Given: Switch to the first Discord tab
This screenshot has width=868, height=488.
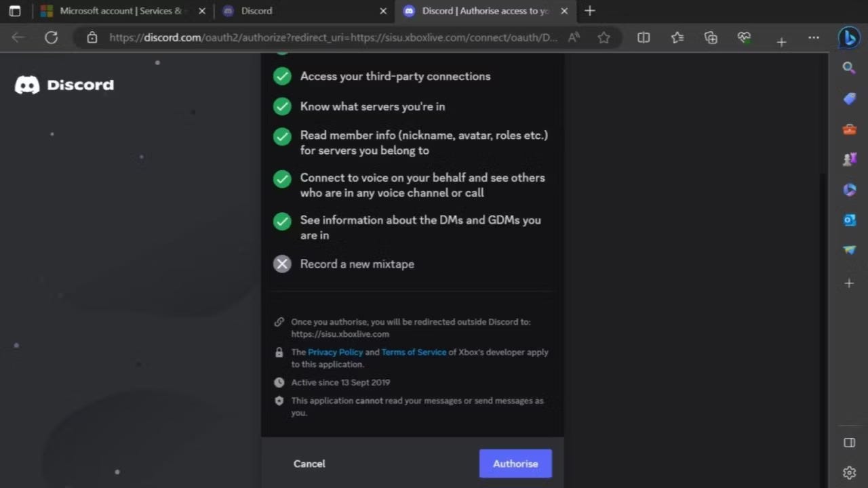Looking at the screenshot, I should [292, 11].
